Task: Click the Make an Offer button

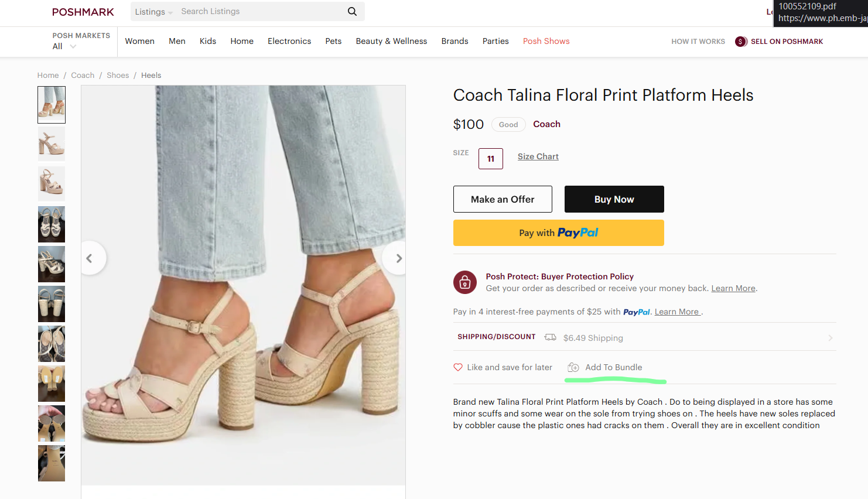Action: pos(503,199)
